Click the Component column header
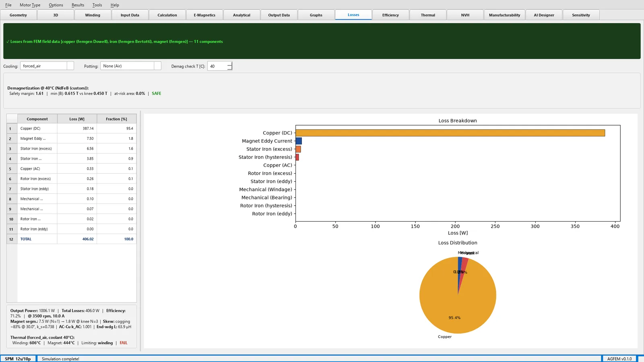The width and height of the screenshot is (644, 362). (x=37, y=119)
